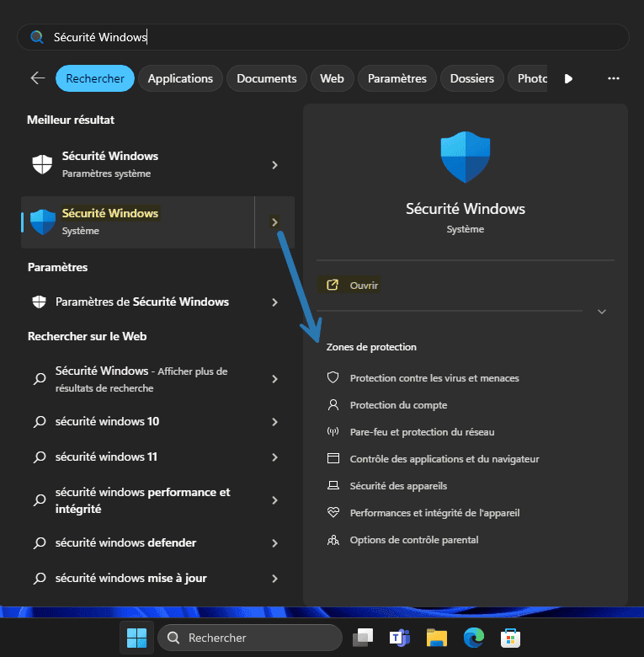
Task: Expand chevron for sécurité windows 11
Action: [274, 457]
